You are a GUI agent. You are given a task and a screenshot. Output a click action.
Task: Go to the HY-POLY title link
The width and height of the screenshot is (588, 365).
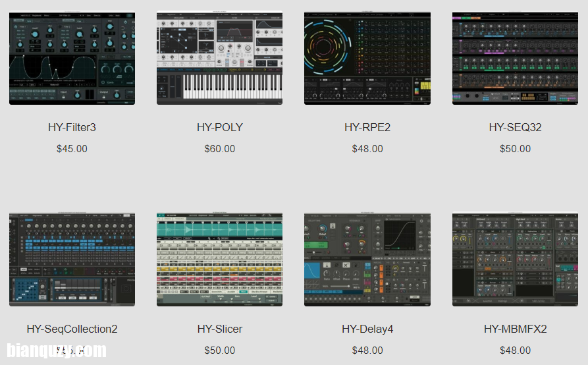(x=220, y=128)
